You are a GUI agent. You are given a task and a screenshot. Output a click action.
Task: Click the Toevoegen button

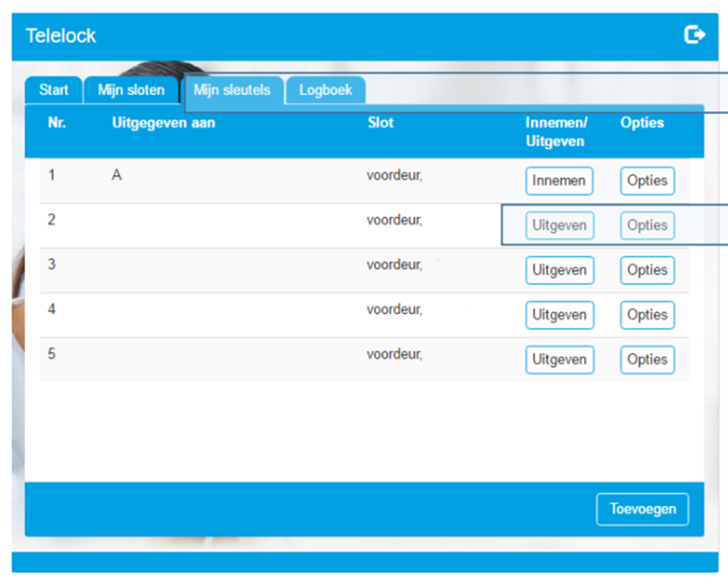pos(642,510)
